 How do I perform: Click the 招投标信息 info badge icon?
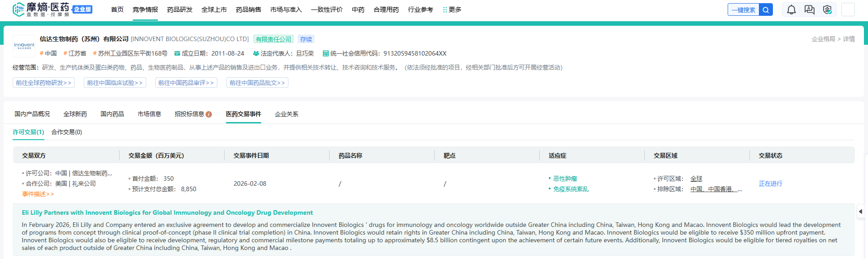coord(209,114)
